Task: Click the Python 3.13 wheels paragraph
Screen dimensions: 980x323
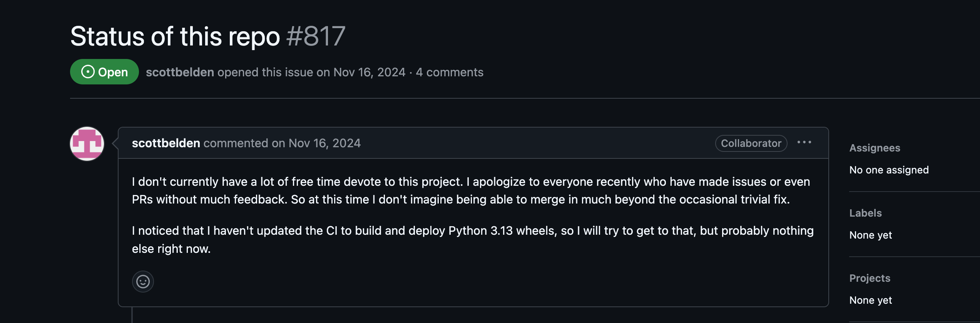Action: [473, 240]
